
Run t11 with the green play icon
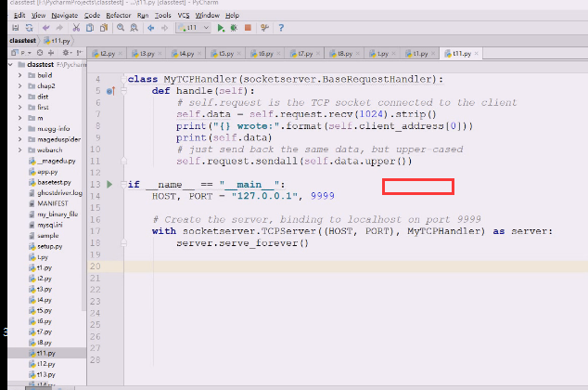(x=221, y=28)
